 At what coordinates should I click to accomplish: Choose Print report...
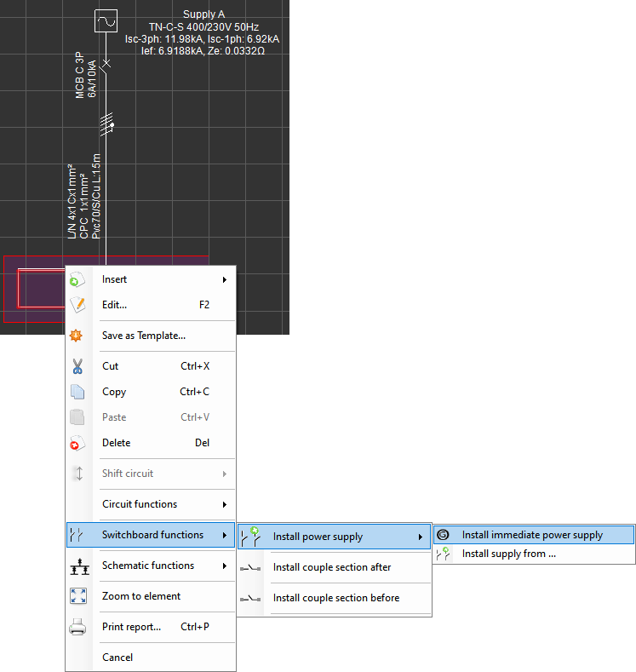(151, 627)
